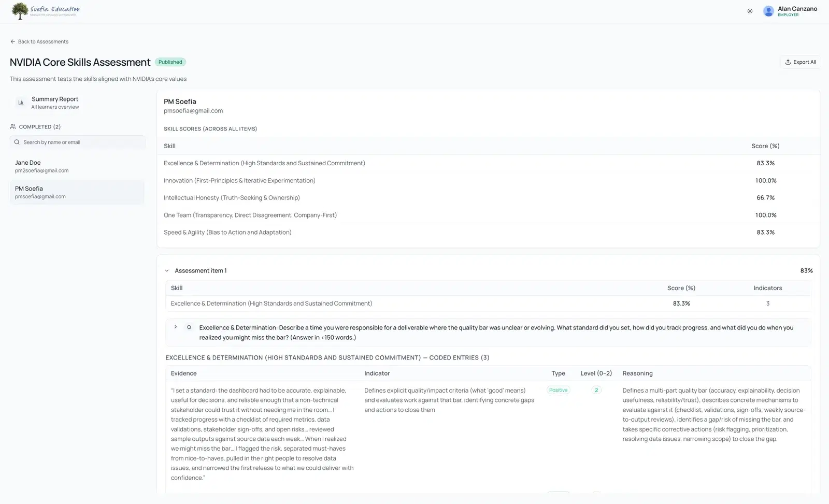Select learner PM Soefia in sidebar
The width and height of the screenshot is (829, 504).
click(77, 192)
